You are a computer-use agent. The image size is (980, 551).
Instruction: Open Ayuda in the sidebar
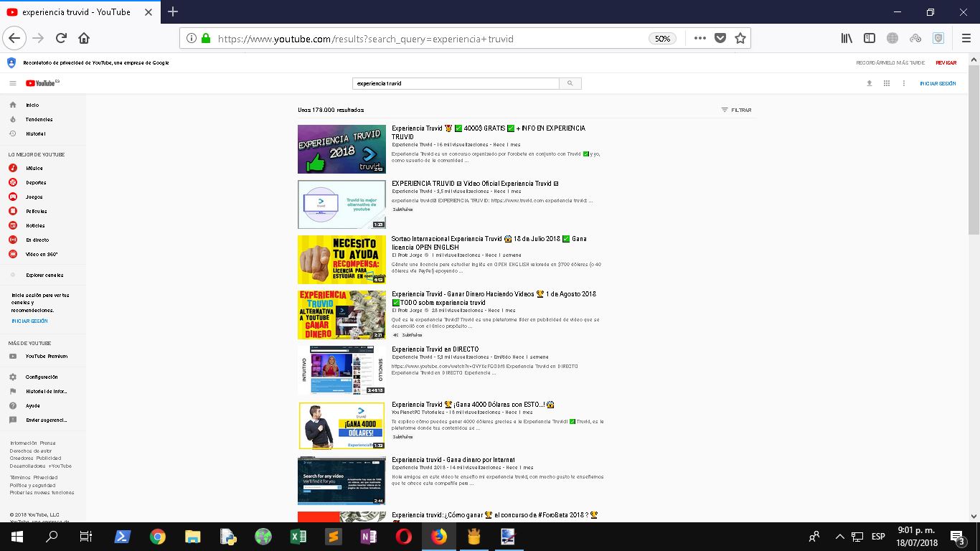click(43, 405)
